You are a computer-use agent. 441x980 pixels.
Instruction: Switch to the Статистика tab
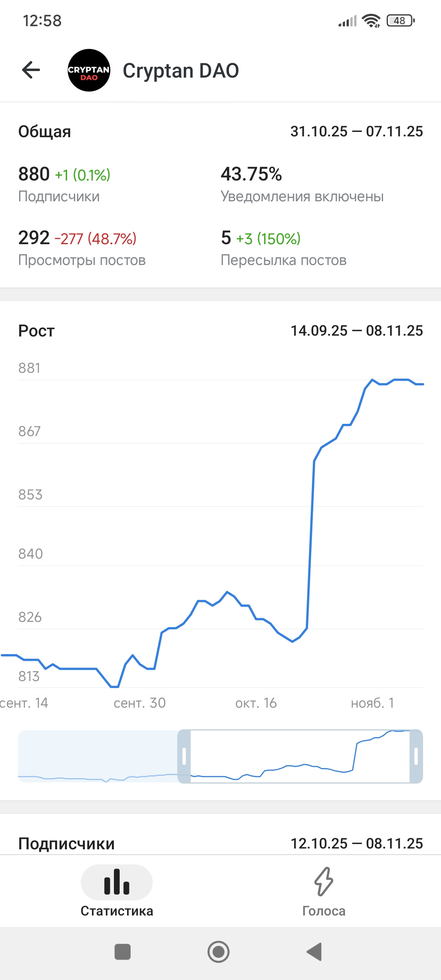(117, 910)
